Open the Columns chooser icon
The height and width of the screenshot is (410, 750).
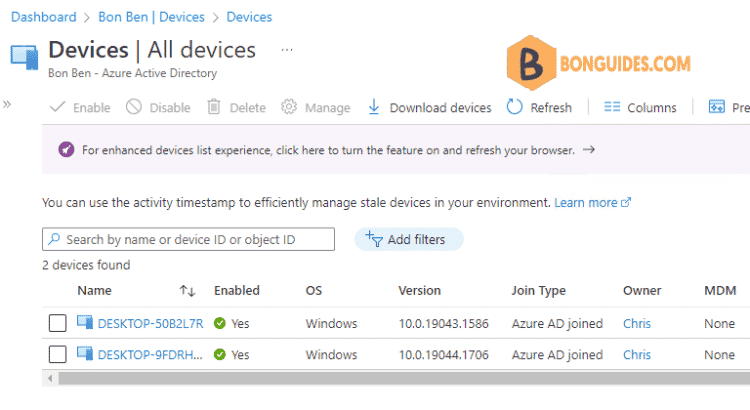[x=612, y=108]
